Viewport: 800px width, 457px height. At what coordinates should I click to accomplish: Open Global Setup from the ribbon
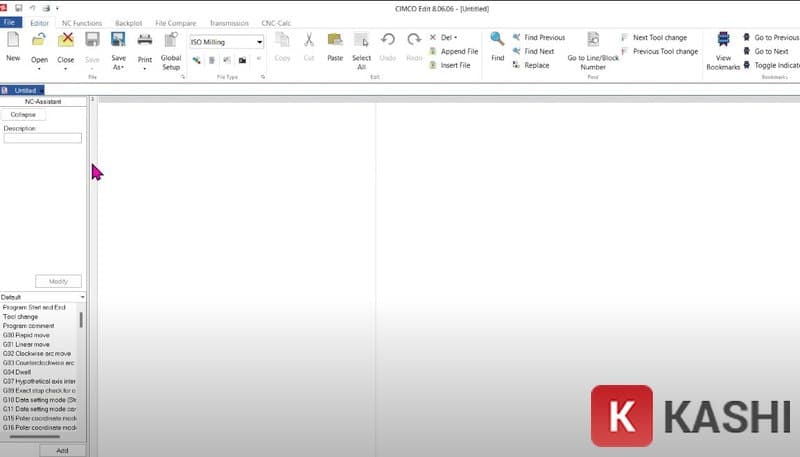point(171,42)
